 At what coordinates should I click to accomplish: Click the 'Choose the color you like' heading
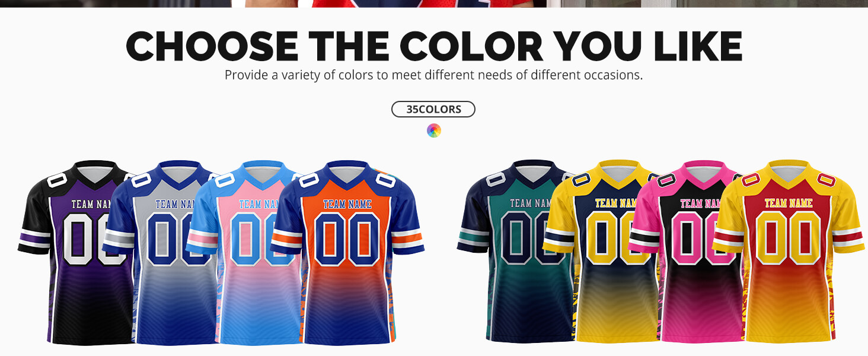pos(434,46)
